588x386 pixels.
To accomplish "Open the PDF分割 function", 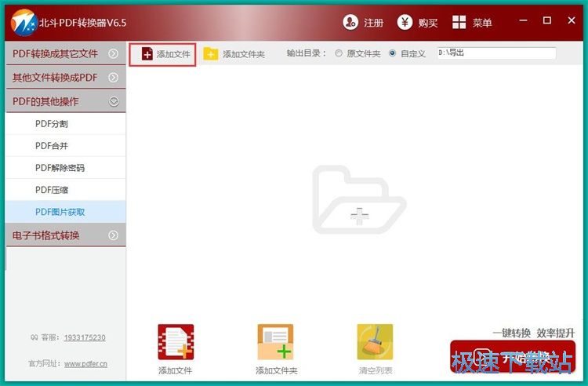I will [x=66, y=124].
